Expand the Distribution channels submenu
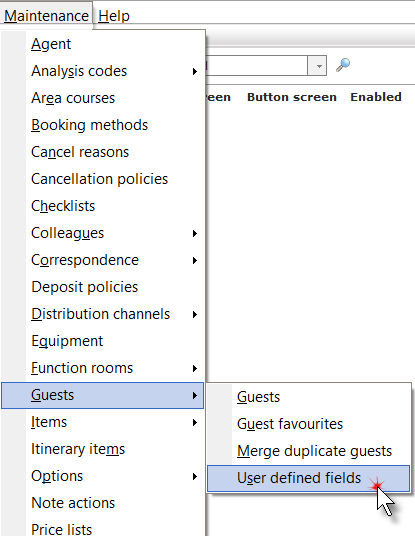The image size is (415, 536). [x=103, y=314]
